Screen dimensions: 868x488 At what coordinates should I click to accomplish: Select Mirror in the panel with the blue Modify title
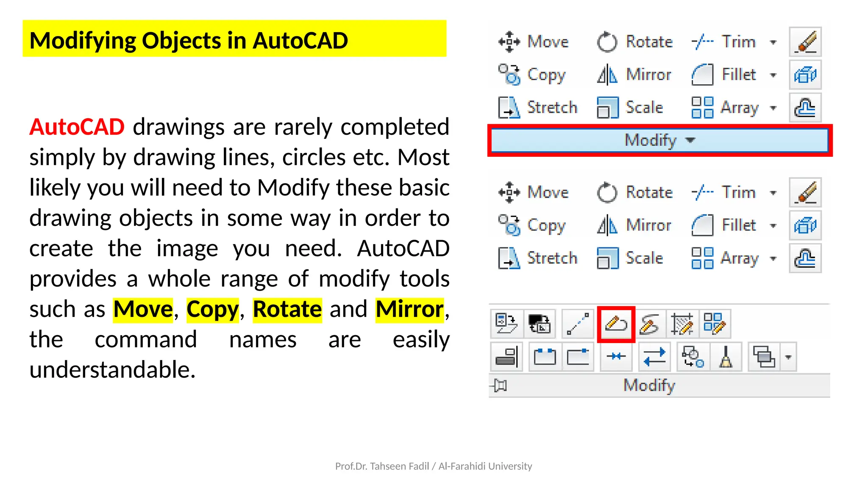634,75
